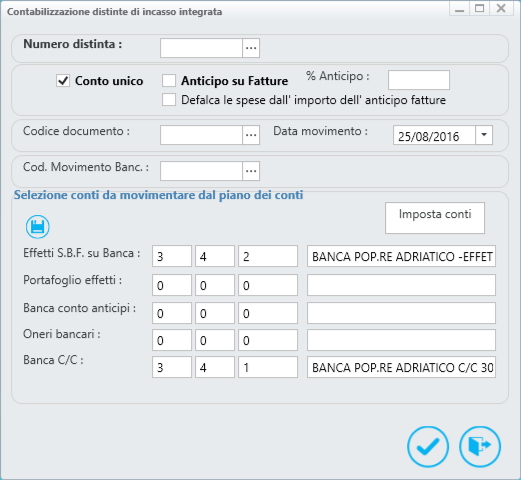Open lookup next to Codice documento
The image size is (521, 480).
[251, 135]
